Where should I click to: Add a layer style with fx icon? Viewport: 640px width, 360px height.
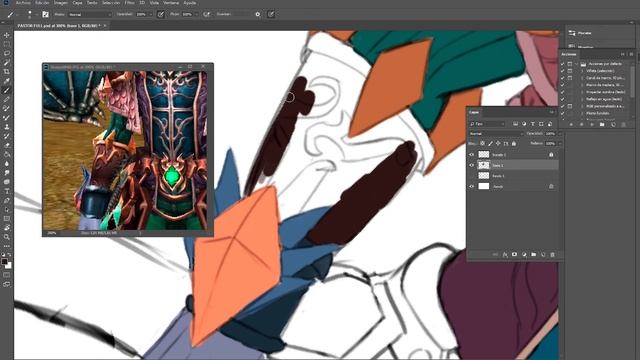pyautogui.click(x=505, y=254)
